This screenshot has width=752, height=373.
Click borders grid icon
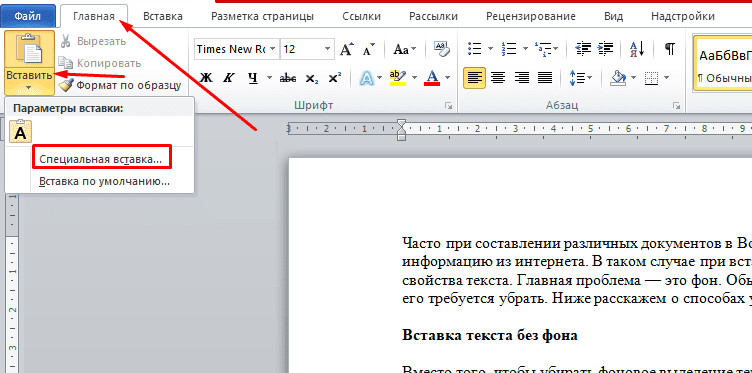coord(650,78)
